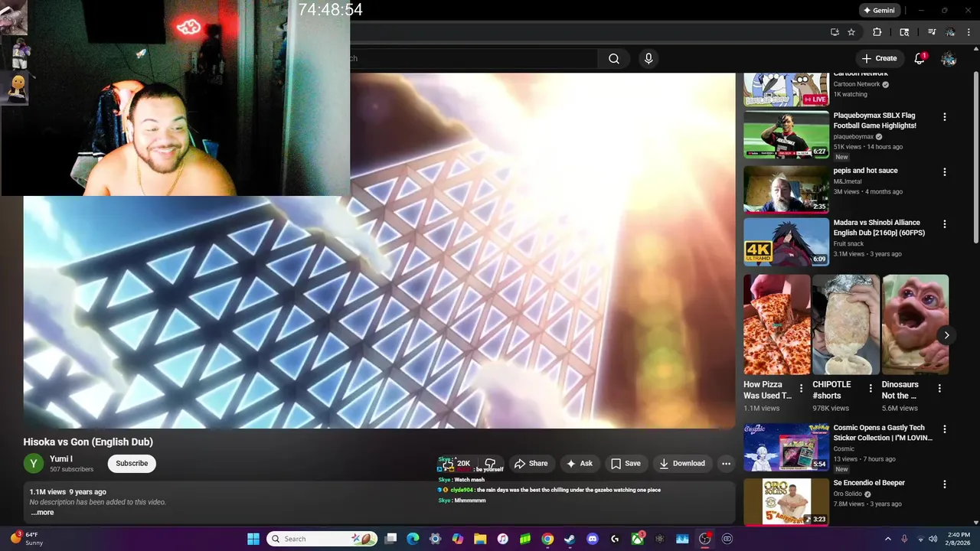Open options for Dinosaurs short
Screen dimensions: 980x551
(x=939, y=389)
